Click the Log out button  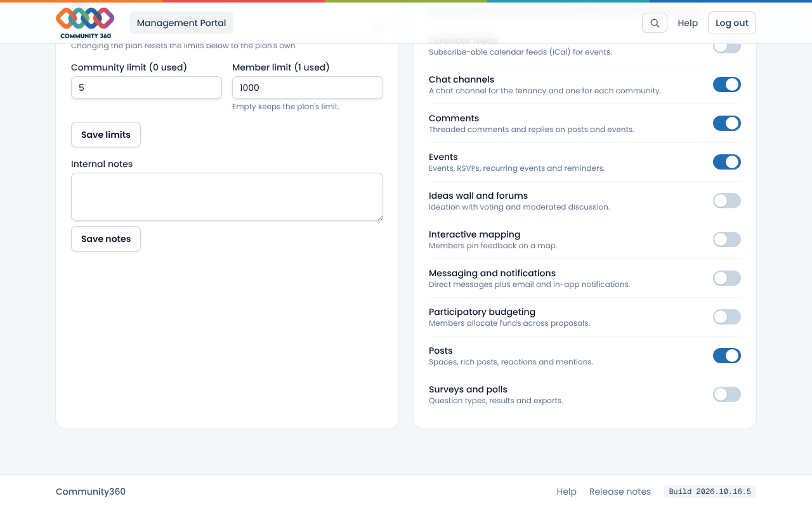tap(732, 23)
